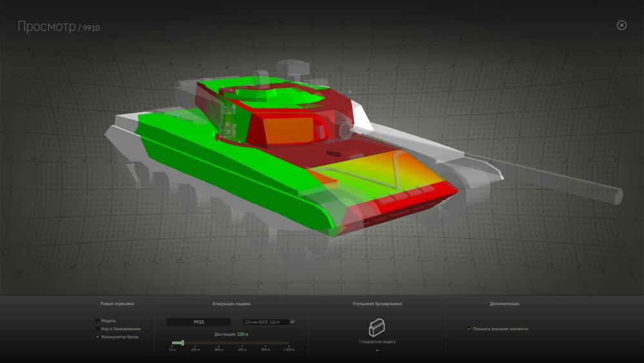
Task: Select the Карта бронирования radio button
Action: click(x=98, y=329)
